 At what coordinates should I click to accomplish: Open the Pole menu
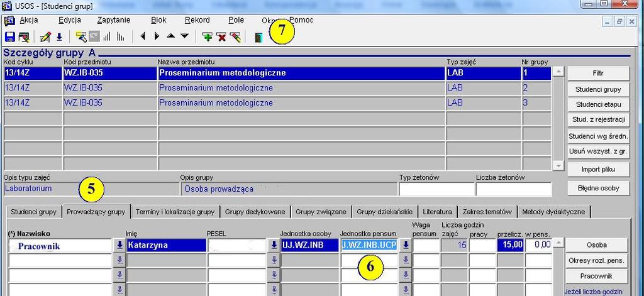[x=236, y=19]
